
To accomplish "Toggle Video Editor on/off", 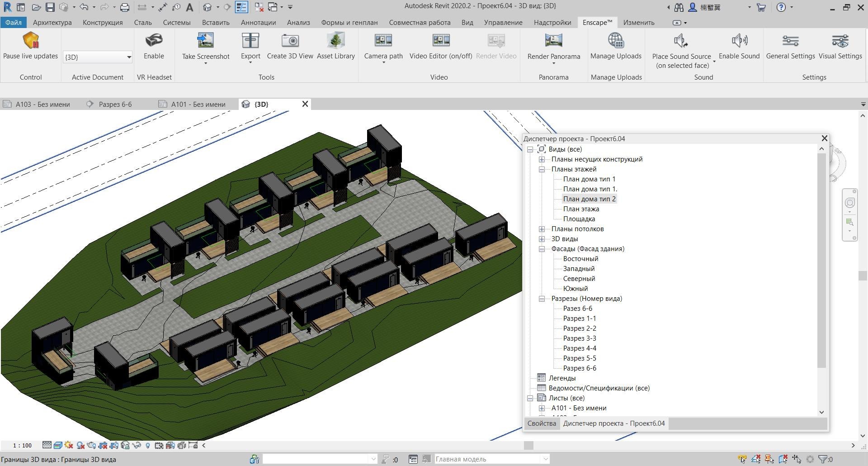I will [441, 46].
